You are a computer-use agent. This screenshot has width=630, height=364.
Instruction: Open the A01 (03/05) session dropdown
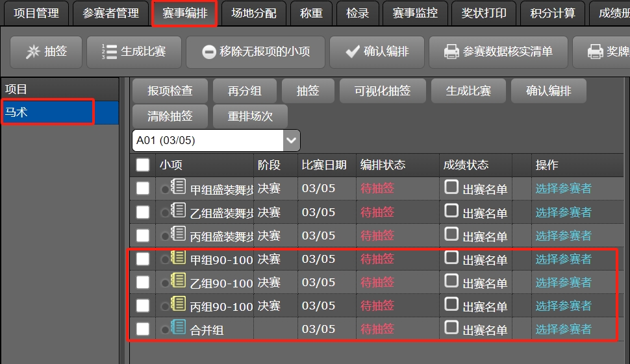[292, 140]
